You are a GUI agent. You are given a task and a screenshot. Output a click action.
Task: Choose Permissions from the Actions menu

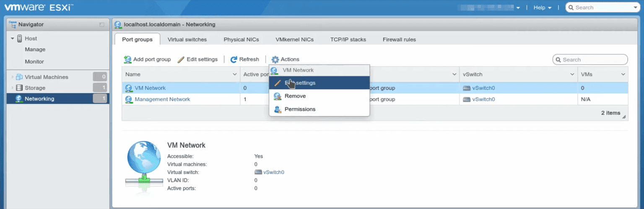point(319,109)
